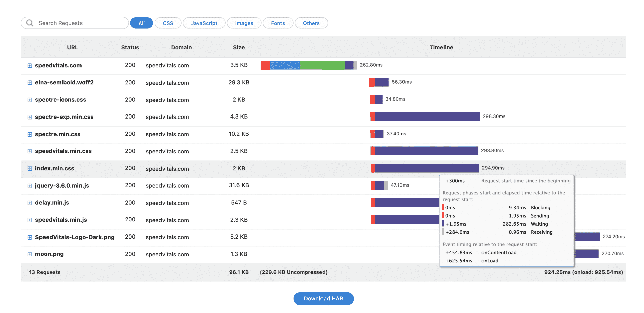Expand the moon.png request row
The width and height of the screenshot is (644, 313).
tap(30, 254)
